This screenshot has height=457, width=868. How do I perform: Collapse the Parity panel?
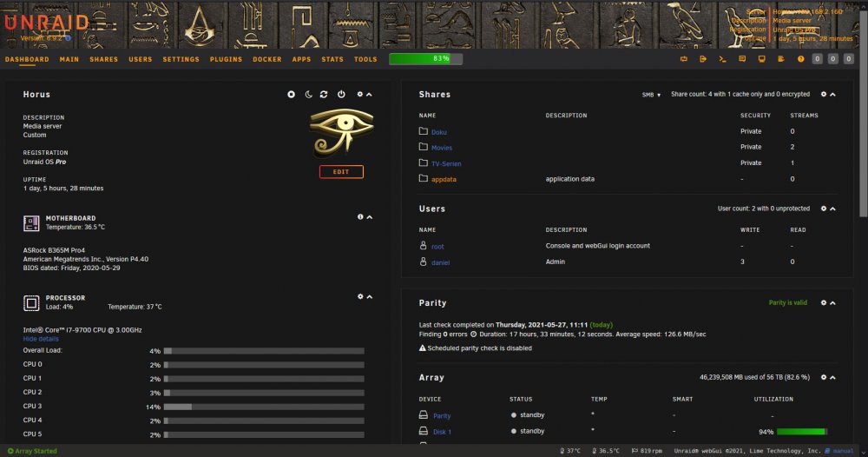[x=832, y=303]
